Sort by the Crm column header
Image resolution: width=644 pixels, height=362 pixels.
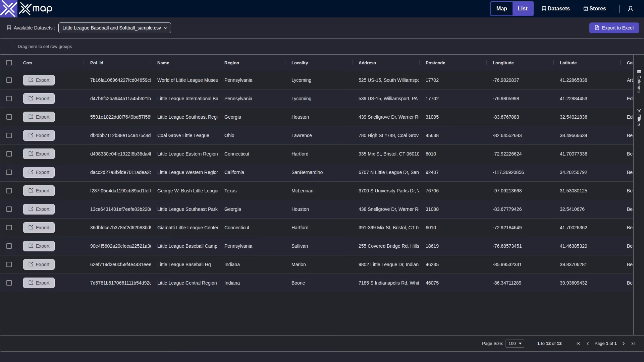pyautogui.click(x=28, y=63)
